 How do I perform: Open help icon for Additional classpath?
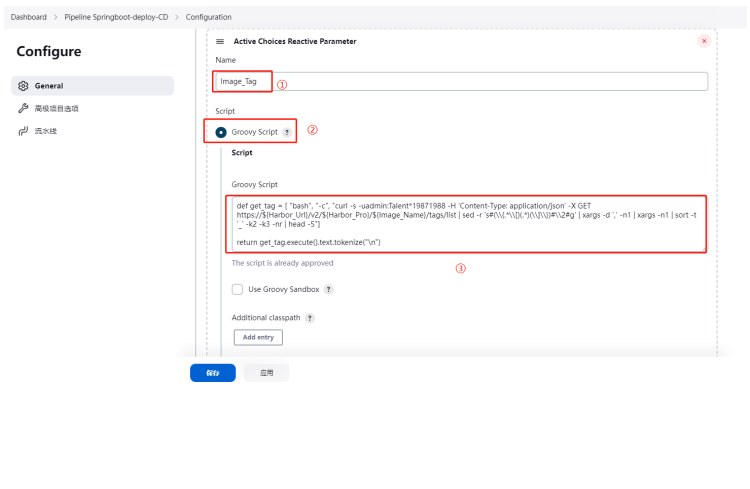(x=310, y=318)
